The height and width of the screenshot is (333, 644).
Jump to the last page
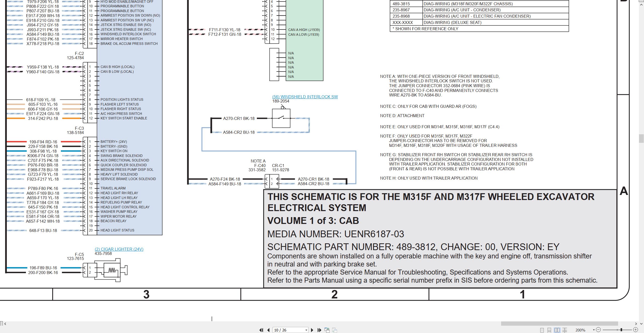(x=319, y=330)
